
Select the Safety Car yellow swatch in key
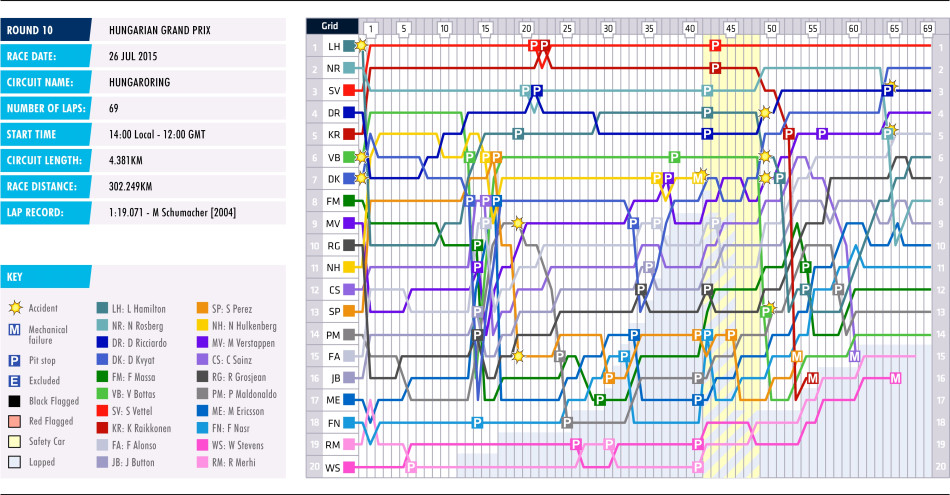[x=15, y=441]
